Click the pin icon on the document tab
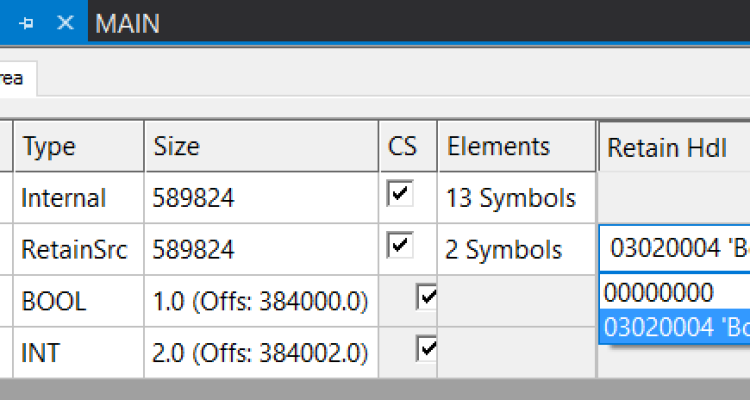This screenshot has height=400, width=750. [27, 23]
